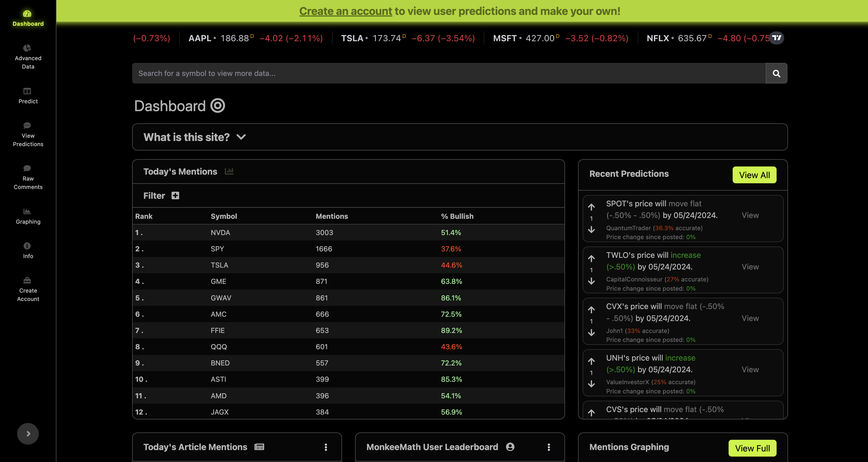Click the newspaper icon by Article Mentions
This screenshot has width=868, height=462.
(259, 447)
